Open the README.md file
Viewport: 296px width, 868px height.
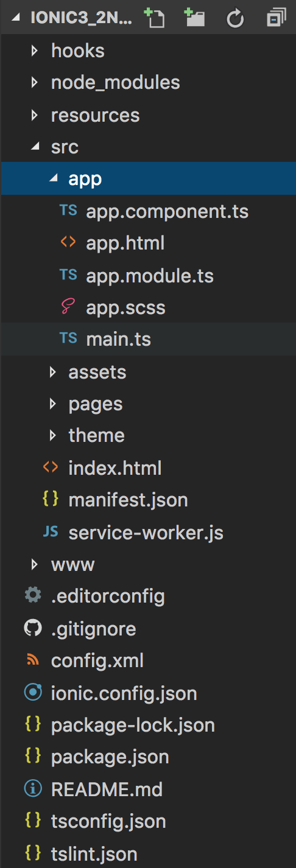107,789
